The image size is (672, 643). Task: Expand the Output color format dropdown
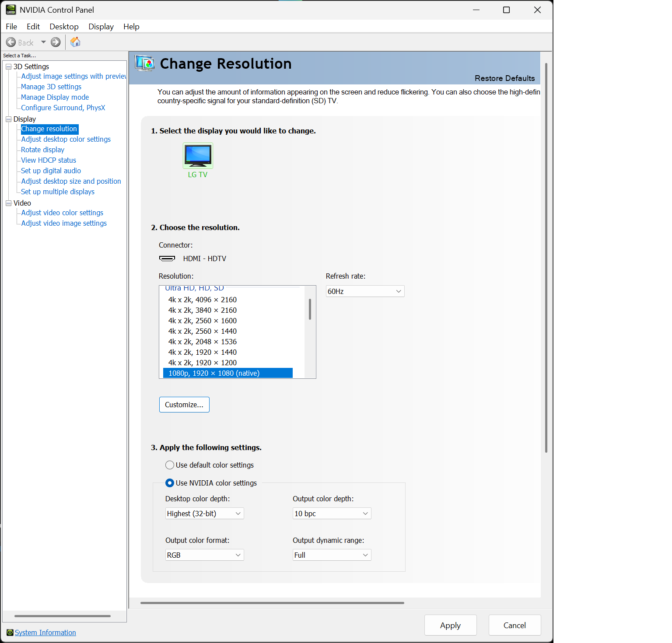204,555
